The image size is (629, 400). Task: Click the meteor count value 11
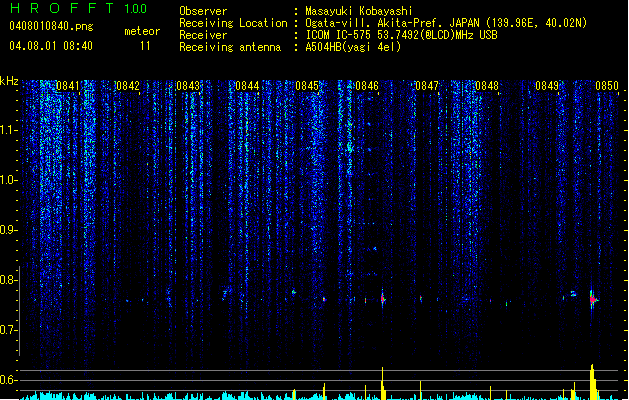click(145, 46)
